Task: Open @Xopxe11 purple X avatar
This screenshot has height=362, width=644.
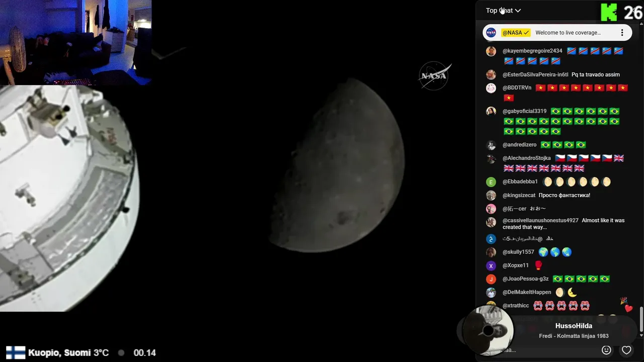Action: [491, 265]
